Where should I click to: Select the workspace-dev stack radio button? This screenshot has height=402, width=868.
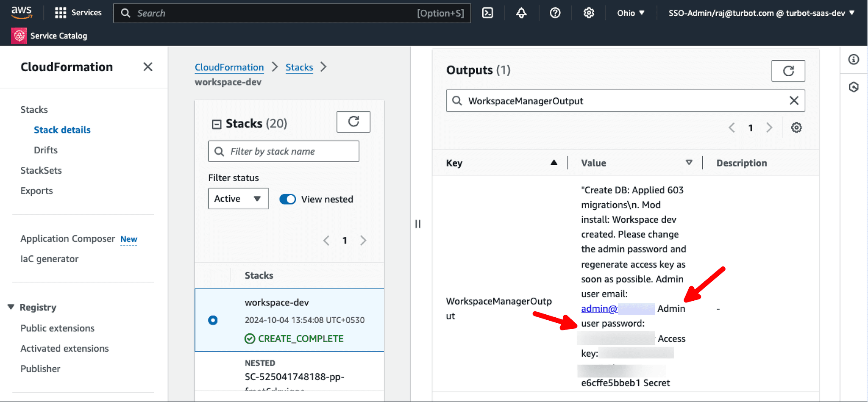coord(213,320)
